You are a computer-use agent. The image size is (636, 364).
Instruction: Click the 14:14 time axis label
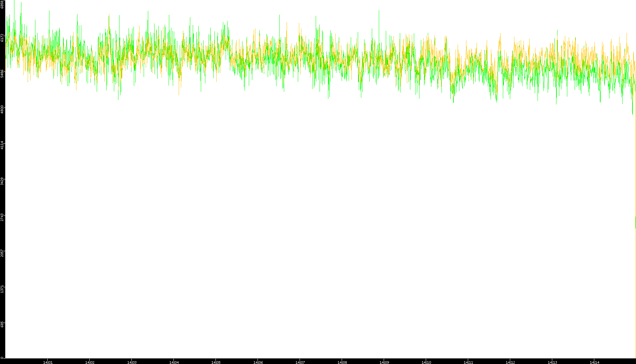point(594,362)
